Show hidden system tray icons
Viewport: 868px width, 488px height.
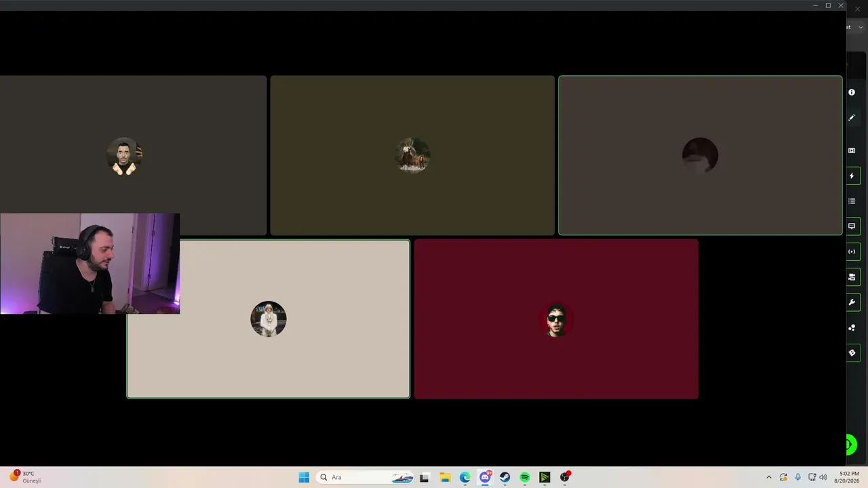point(768,477)
